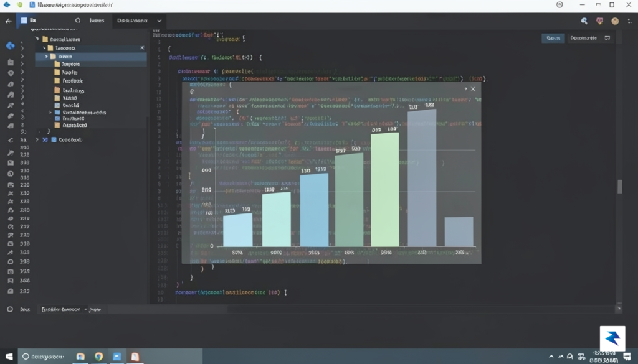Click the shield icon in the left sidebar
Viewport: 638px width, 364px height.
click(11, 73)
